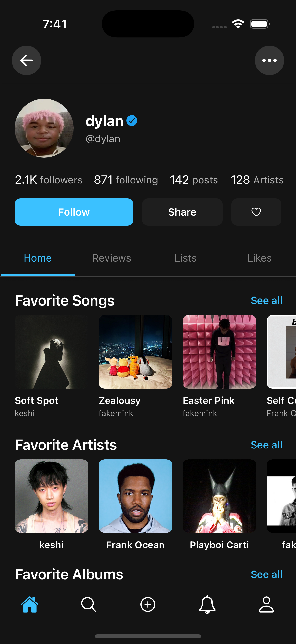Screen dimensions: 296x644
Task: Tap the blue verified badge
Action: click(132, 121)
